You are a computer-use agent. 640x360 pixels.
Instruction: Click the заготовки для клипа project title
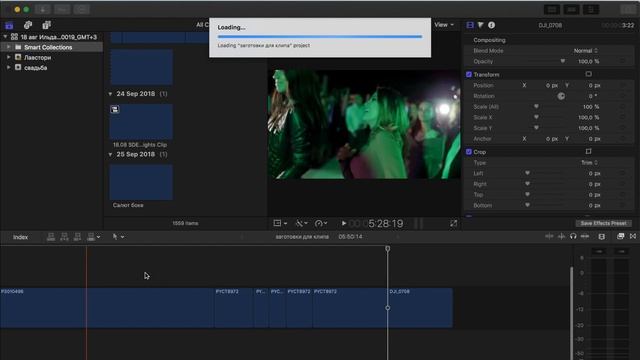pyautogui.click(x=302, y=237)
